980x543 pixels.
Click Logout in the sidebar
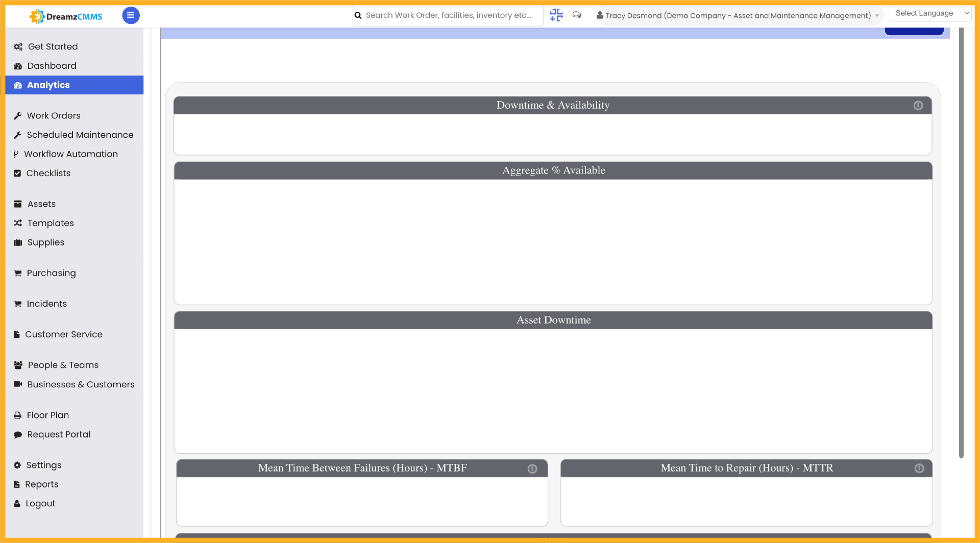(41, 503)
